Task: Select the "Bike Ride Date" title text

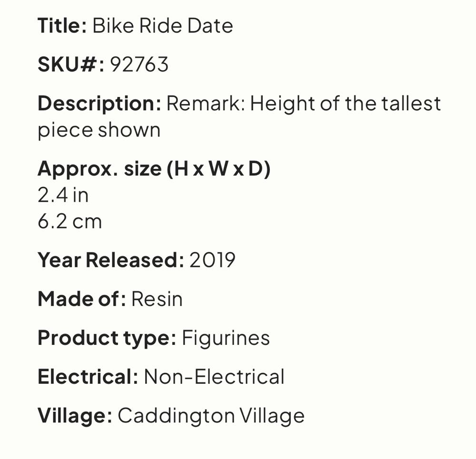Action: pos(162,25)
